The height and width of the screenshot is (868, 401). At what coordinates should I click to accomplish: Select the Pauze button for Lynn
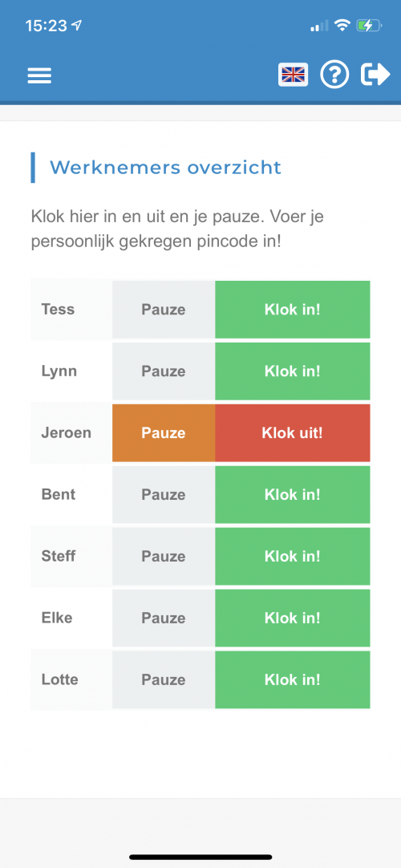[164, 371]
